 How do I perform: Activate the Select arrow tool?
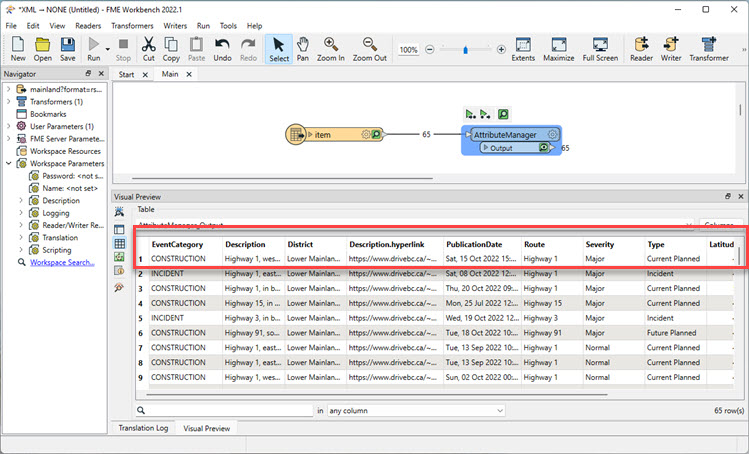pos(279,49)
